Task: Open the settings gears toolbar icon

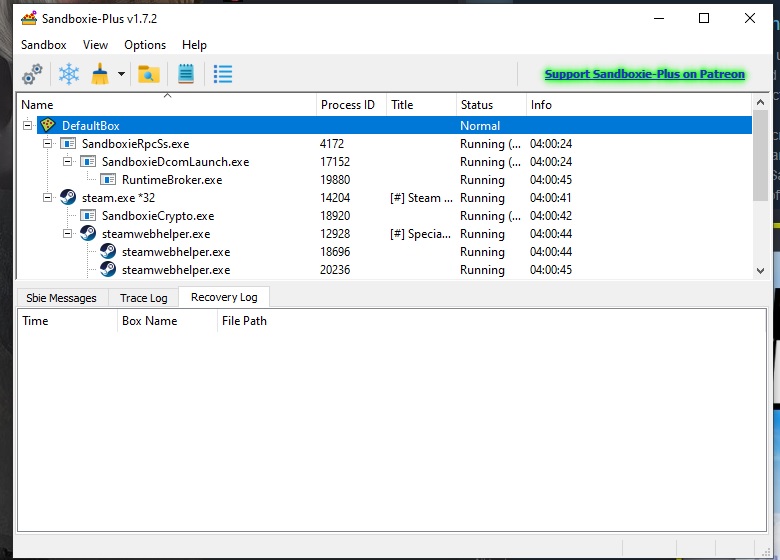Action: point(32,74)
